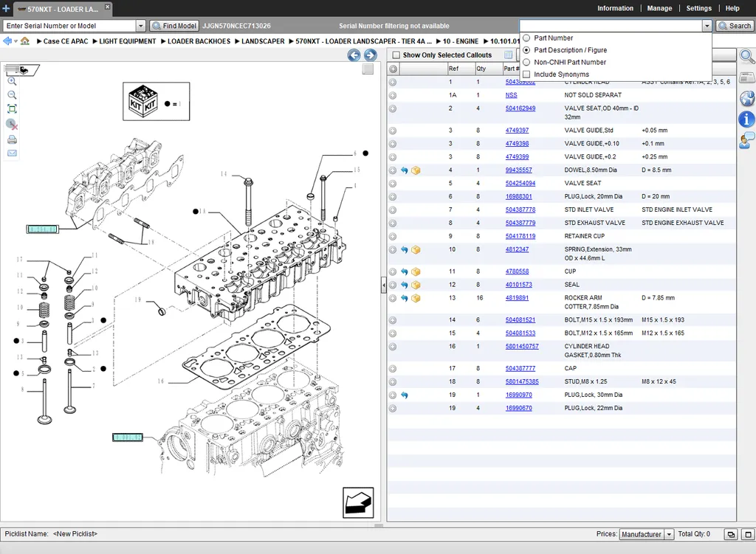Screen dimensions: 756x554
Task: Navigate to the 10 - ENGINE breadcrumb
Action: tap(461, 41)
